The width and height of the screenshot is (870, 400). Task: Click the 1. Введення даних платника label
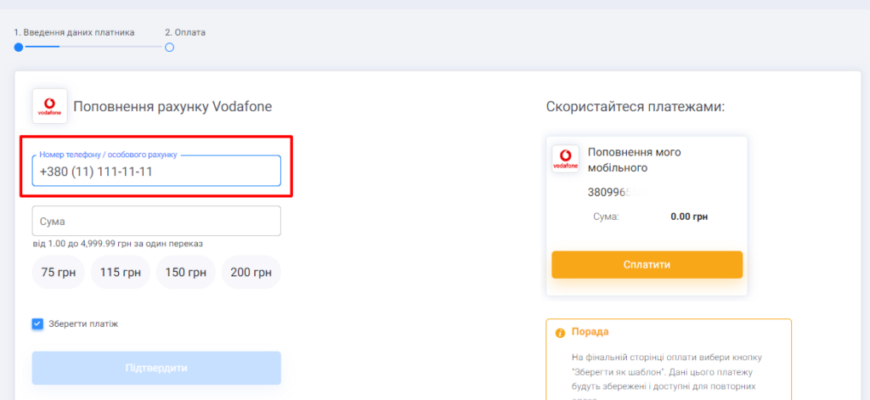(x=74, y=32)
